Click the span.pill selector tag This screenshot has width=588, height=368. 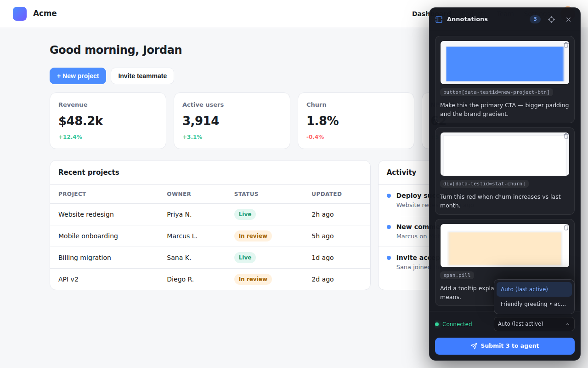coord(457,275)
